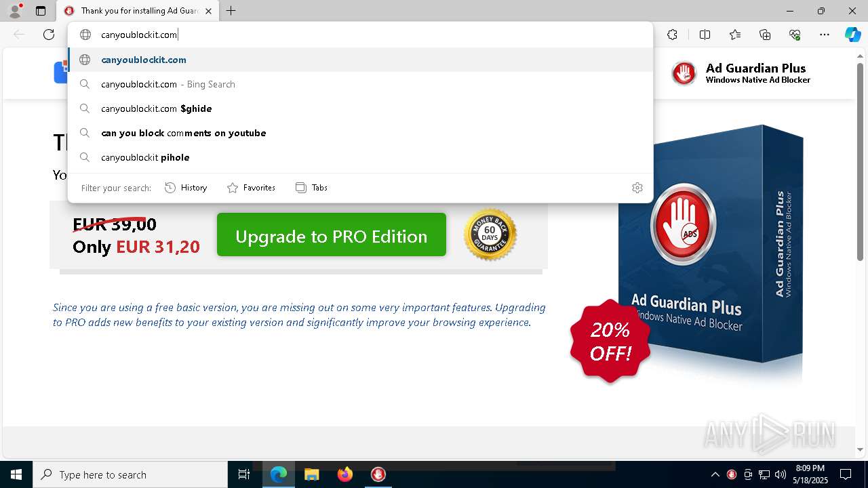The image size is (868, 488).
Task: Click the Ad Guardian Plus header logo
Action: coord(741,73)
